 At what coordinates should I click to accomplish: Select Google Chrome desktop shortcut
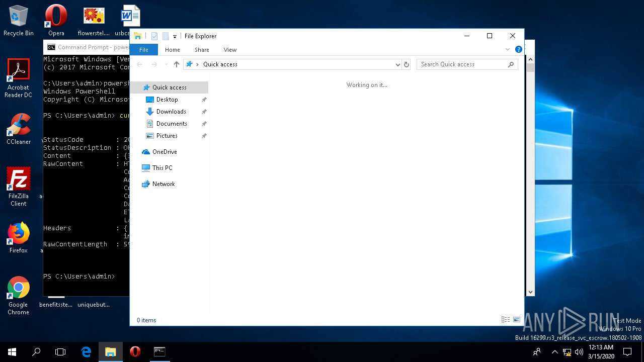coord(19,296)
